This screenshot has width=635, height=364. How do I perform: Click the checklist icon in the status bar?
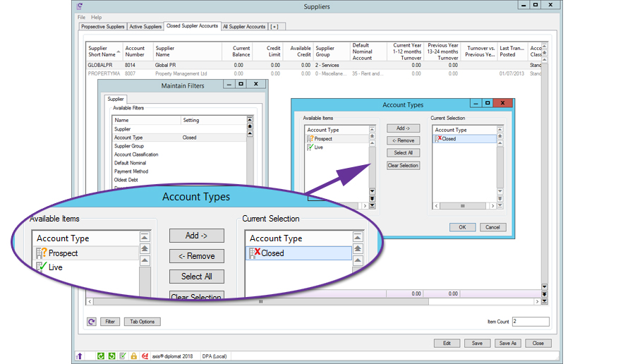(123, 356)
